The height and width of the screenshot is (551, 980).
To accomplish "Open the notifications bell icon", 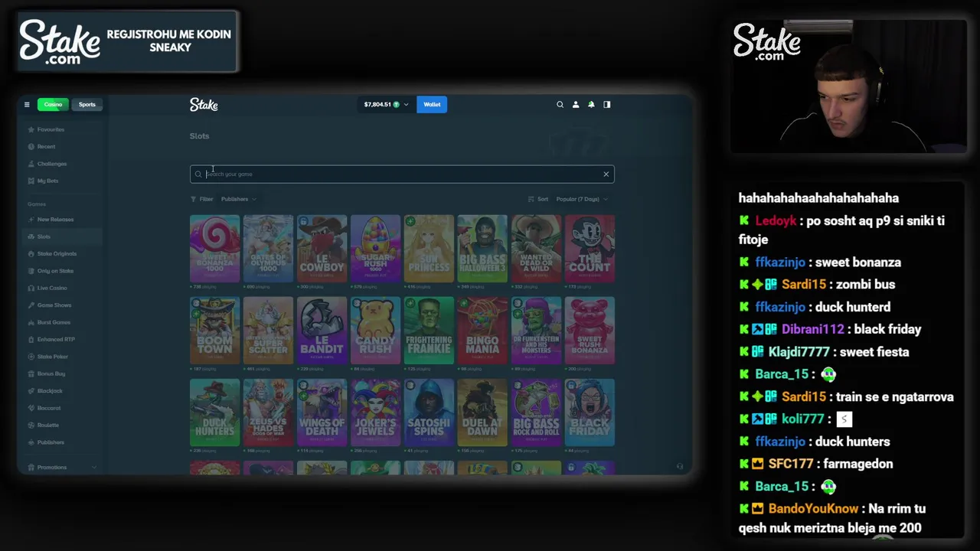I will (591, 105).
